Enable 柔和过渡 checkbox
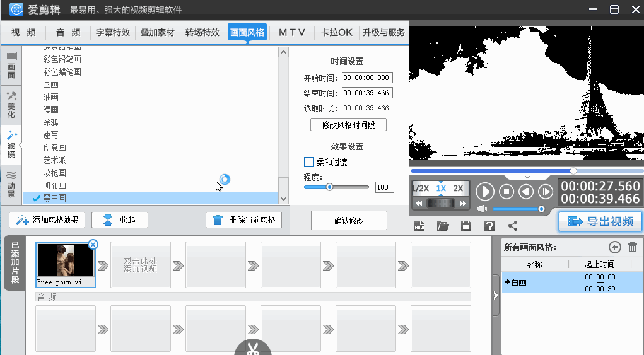The image size is (644, 355). pos(309,162)
